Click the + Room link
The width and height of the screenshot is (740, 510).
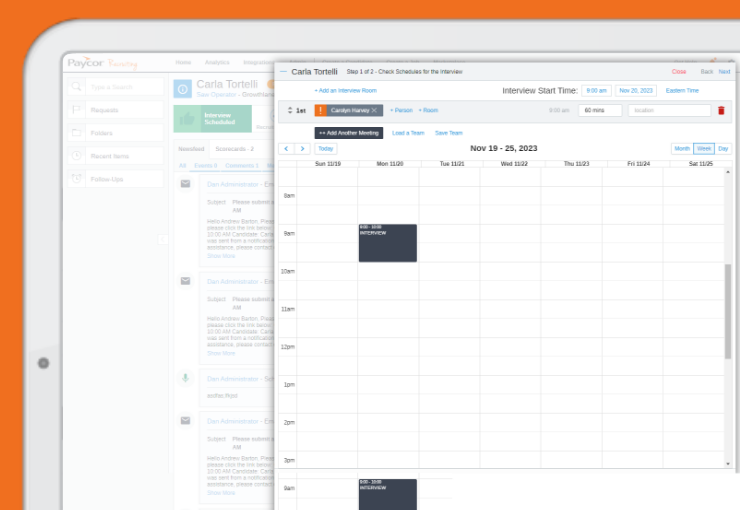point(429,110)
